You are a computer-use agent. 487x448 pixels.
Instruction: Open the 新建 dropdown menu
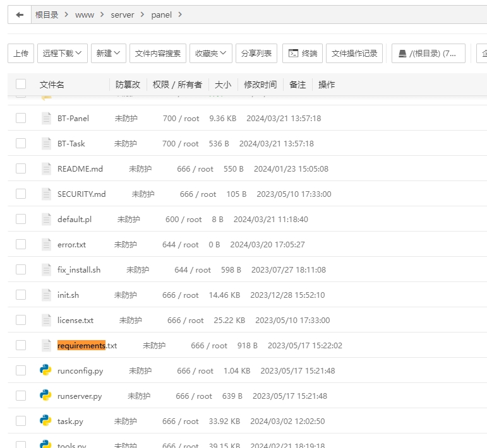[x=109, y=54]
